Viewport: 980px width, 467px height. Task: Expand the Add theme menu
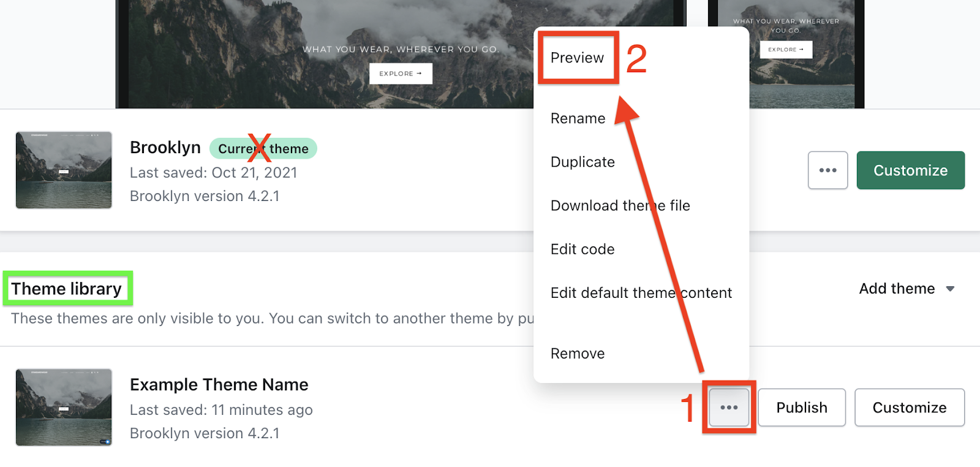(906, 289)
